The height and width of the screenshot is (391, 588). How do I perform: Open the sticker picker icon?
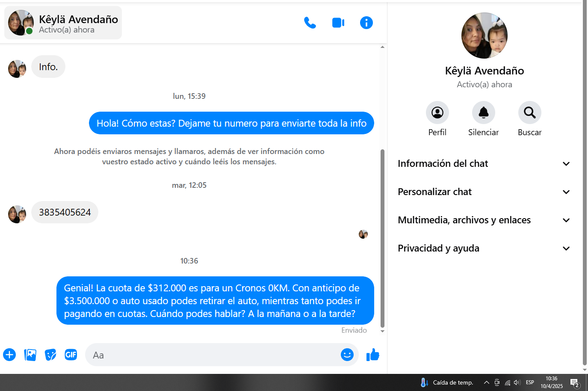click(x=50, y=355)
